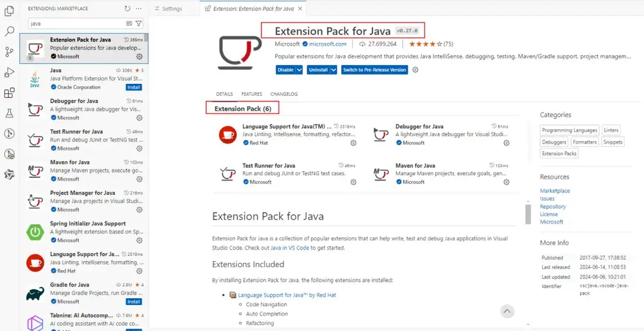Select the Extension Packs category tag
The image size is (644, 331).
click(560, 153)
